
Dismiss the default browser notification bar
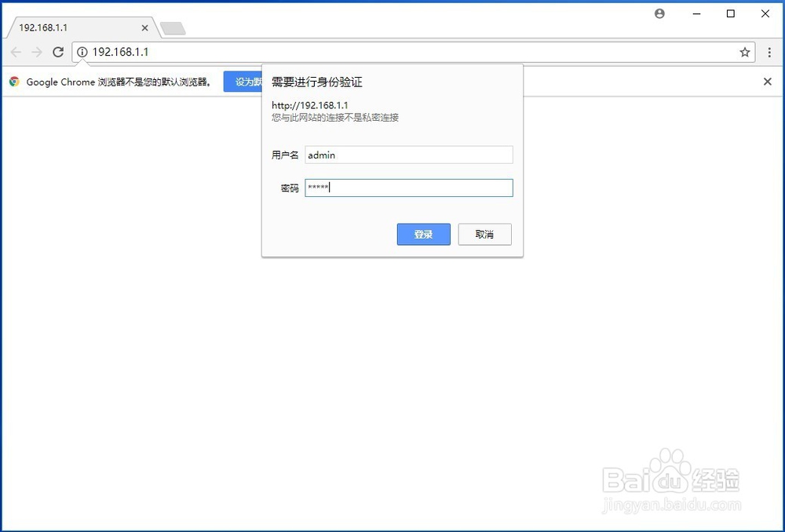(768, 82)
